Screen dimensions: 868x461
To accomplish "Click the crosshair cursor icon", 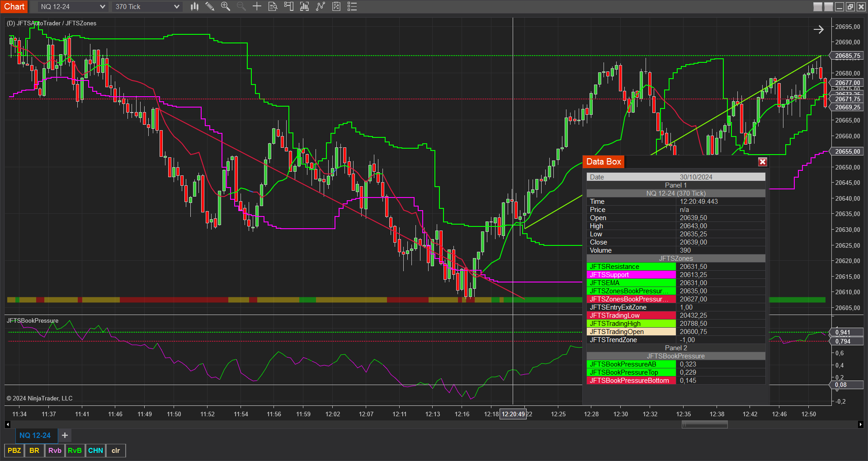I will (257, 6).
